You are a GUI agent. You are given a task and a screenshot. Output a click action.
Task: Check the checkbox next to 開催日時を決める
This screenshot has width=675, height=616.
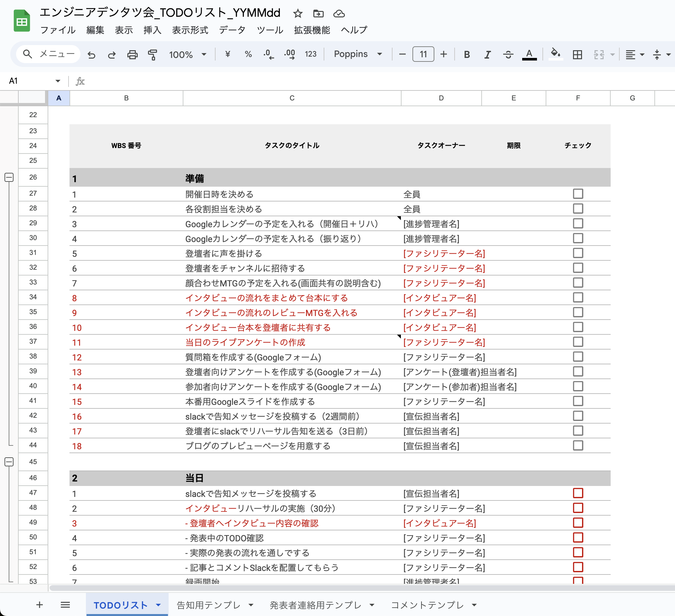(x=578, y=193)
